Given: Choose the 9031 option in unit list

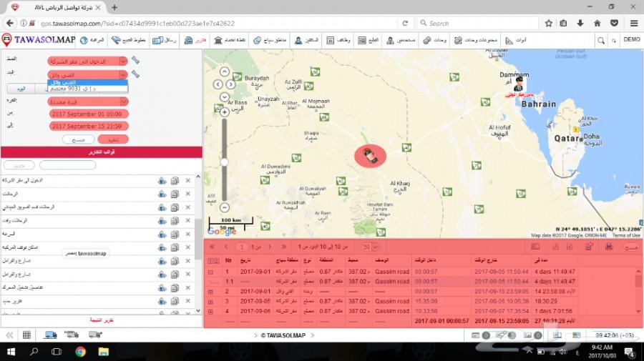Looking at the screenshot, I should click(x=87, y=89).
